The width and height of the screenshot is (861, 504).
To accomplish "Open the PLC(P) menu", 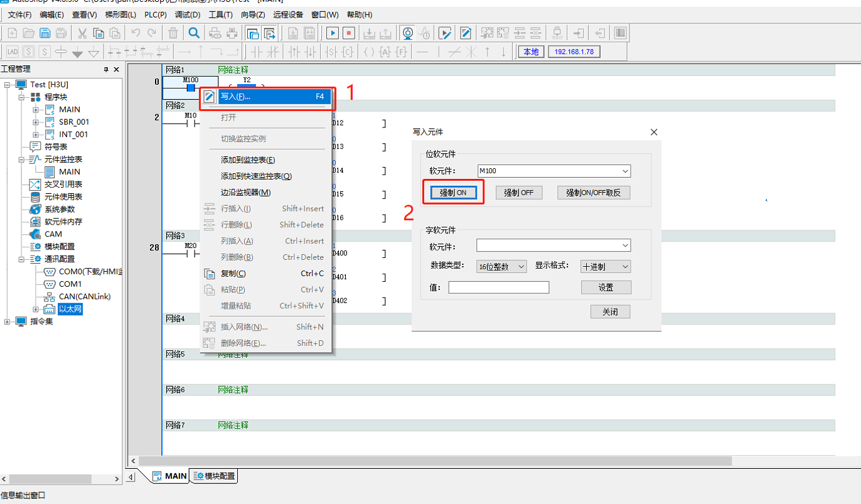I will (x=155, y=14).
